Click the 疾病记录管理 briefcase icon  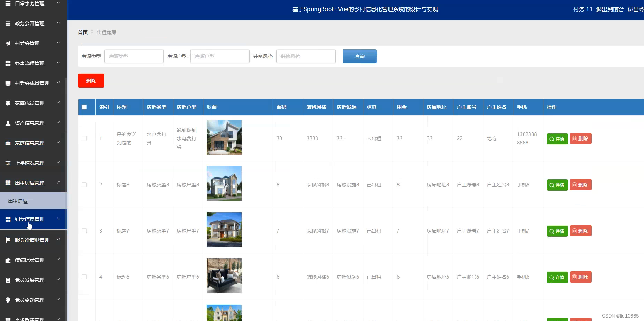pyautogui.click(x=8, y=260)
